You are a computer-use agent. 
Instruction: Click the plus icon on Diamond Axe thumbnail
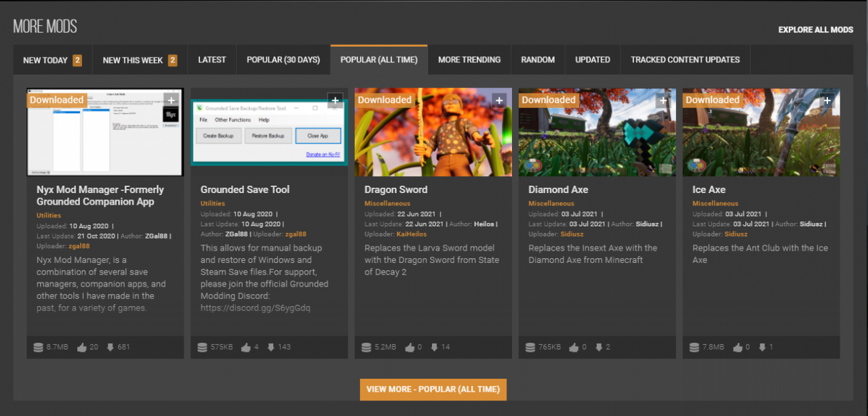tap(663, 100)
